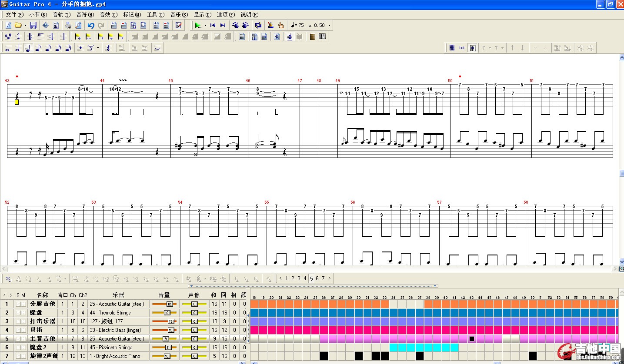This screenshot has height=364, width=624.
Task: Go to next track arrow in pager
Action: point(329,278)
